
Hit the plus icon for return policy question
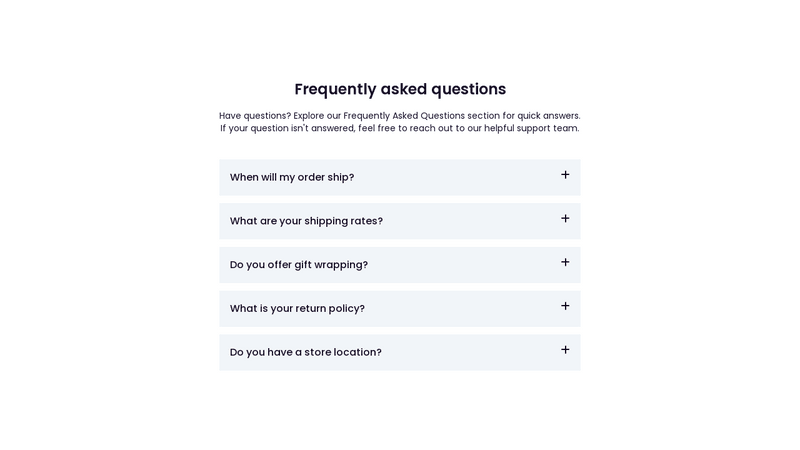pyautogui.click(x=565, y=306)
